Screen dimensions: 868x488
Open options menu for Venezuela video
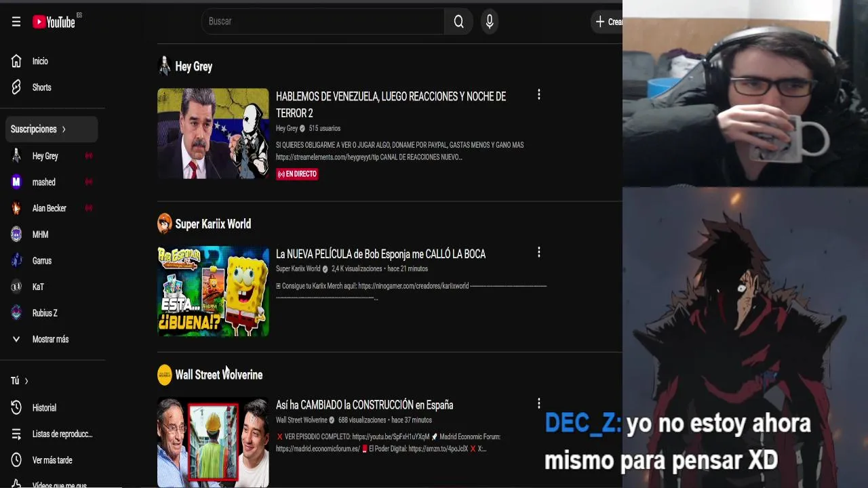point(539,95)
